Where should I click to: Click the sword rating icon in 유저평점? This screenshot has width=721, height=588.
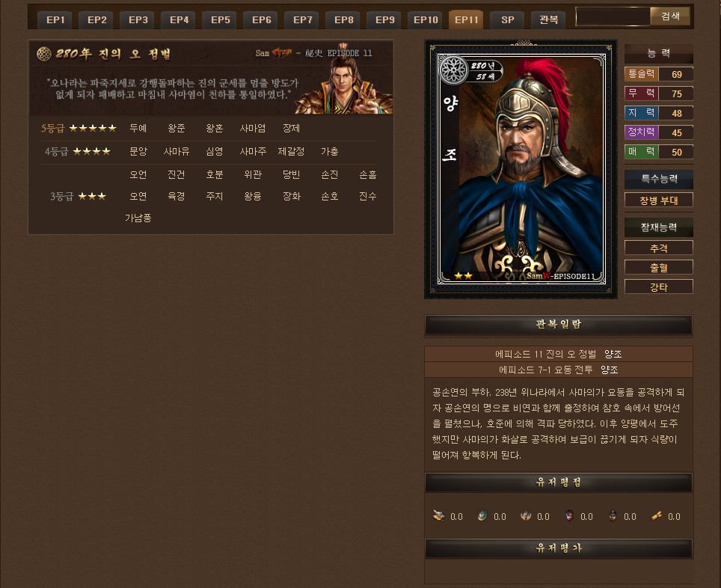pyautogui.click(x=439, y=515)
